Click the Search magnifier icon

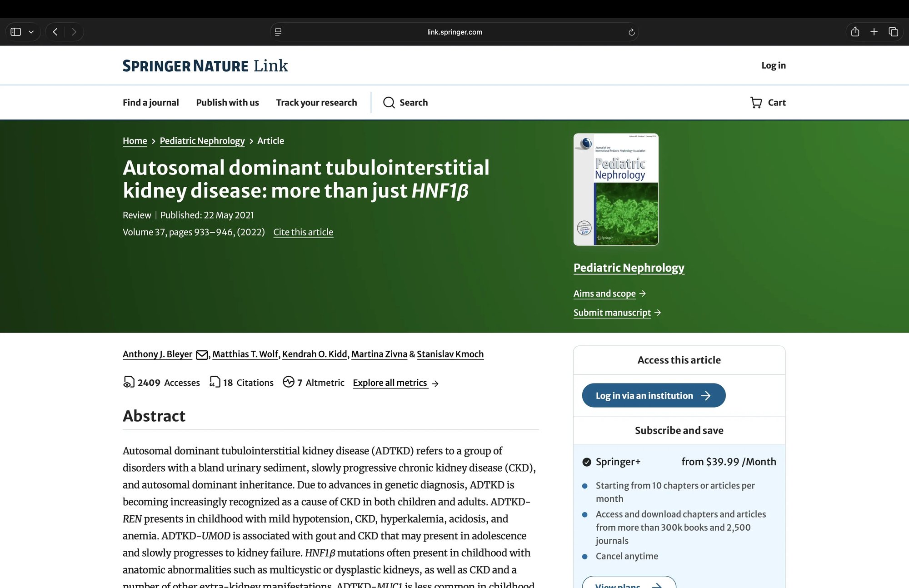[x=389, y=103]
